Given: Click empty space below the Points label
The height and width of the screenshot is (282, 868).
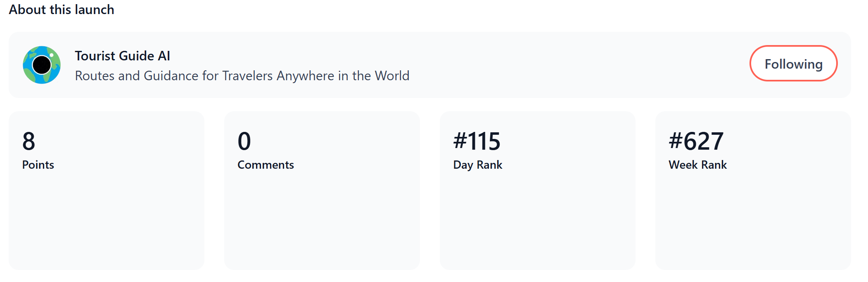Looking at the screenshot, I should pos(106,219).
